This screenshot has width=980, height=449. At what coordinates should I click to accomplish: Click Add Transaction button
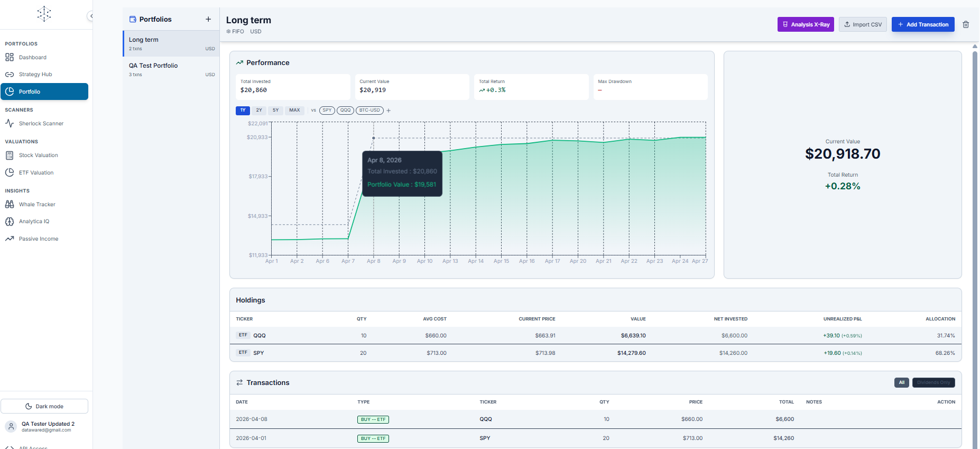[x=923, y=24]
